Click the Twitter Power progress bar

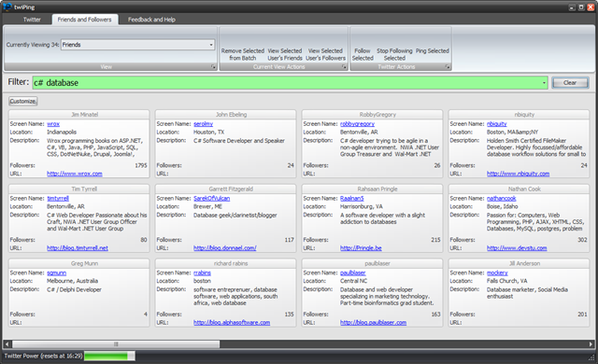109,356
